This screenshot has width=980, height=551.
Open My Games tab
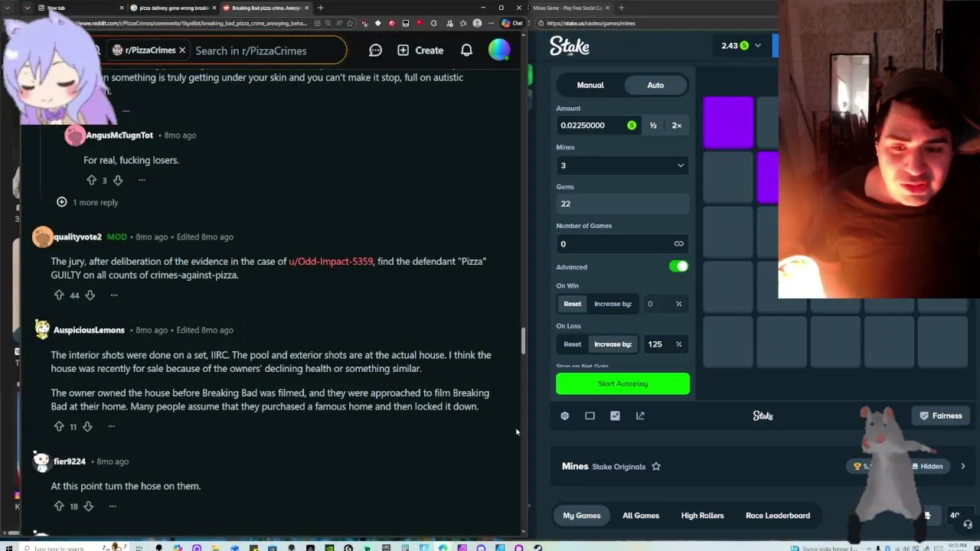tap(582, 515)
